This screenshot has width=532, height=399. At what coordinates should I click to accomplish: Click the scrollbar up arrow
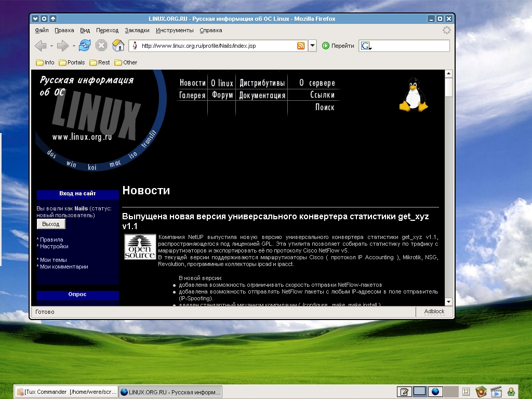pos(448,74)
